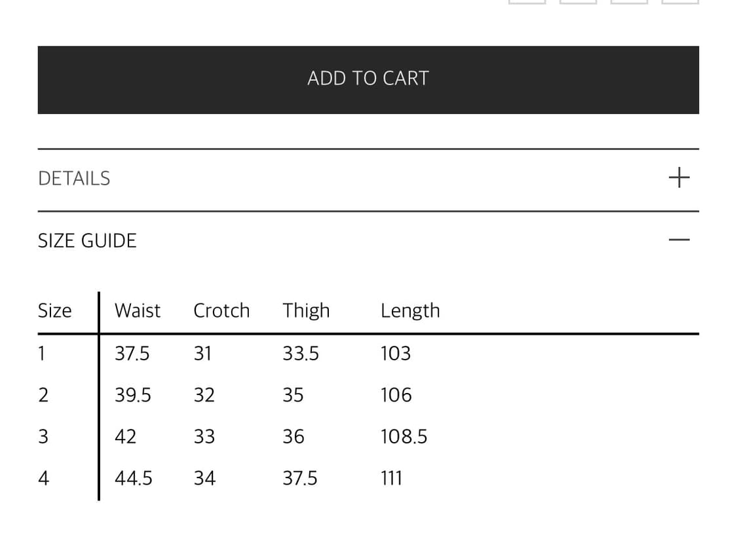Click size 3 row label
This screenshot has height=560, width=737.
43,436
